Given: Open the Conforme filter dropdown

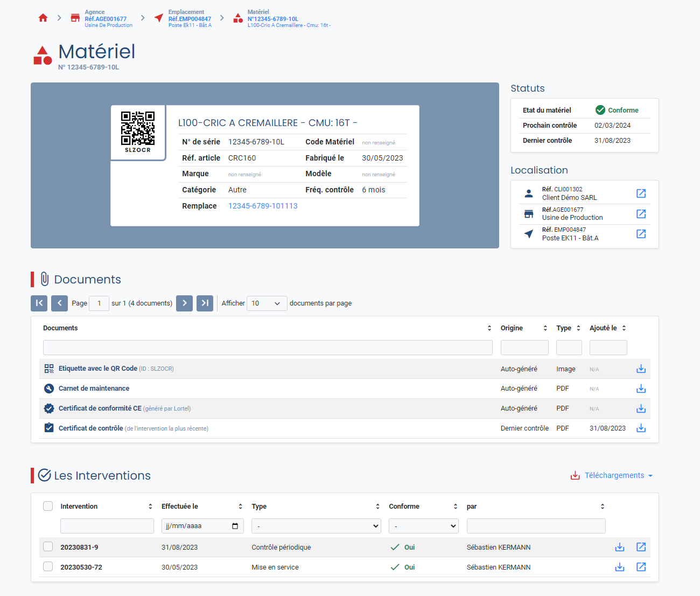Looking at the screenshot, I should pos(424,526).
